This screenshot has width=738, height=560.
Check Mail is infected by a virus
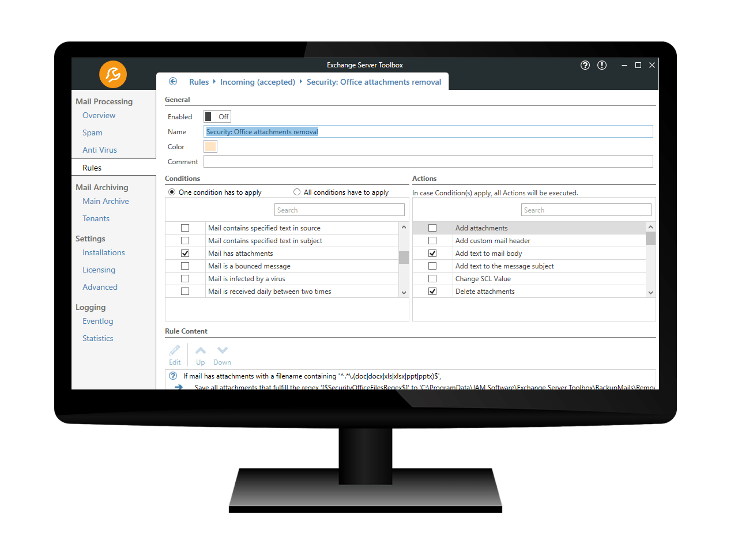click(185, 279)
